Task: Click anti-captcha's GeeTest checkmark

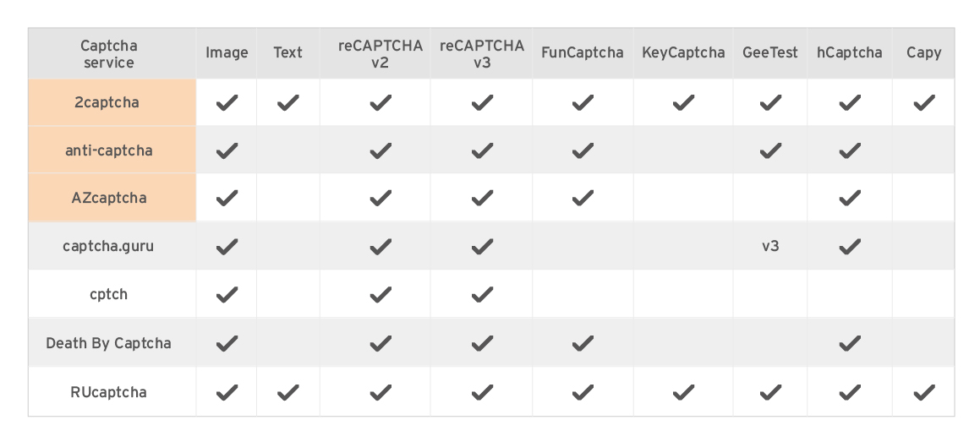Action: 770,151
